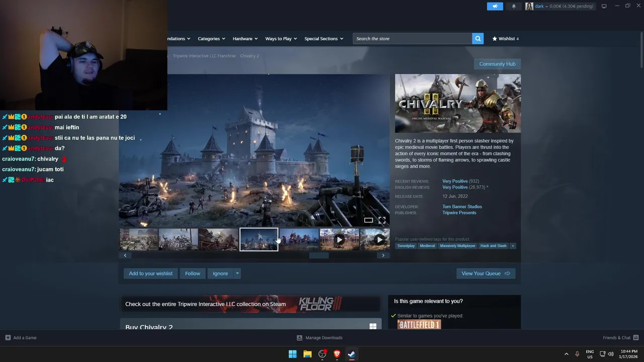
Task: Toggle theater mode on screenshot viewer
Action: [x=368, y=220]
